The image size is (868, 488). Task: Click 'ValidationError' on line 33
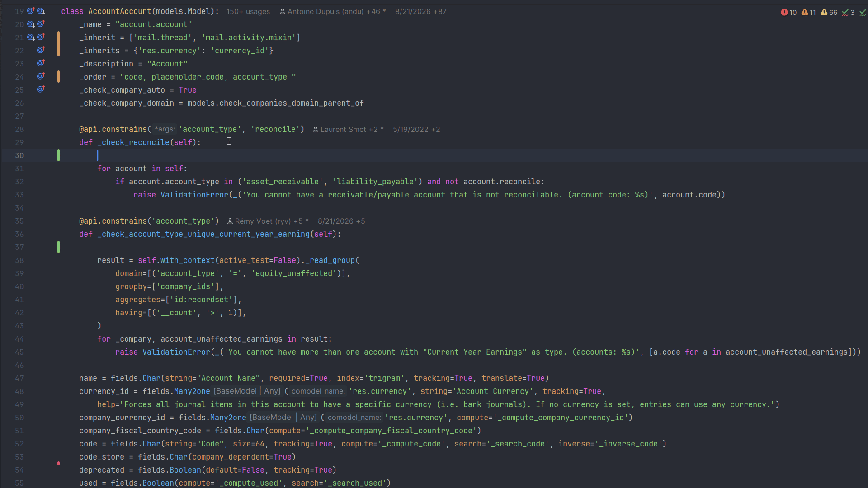[194, 195]
